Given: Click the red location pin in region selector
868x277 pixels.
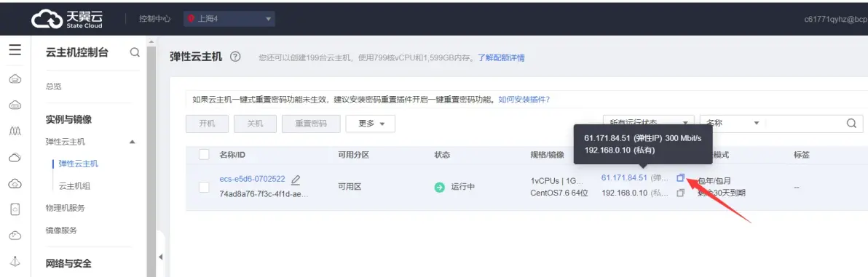Looking at the screenshot, I should [x=192, y=19].
